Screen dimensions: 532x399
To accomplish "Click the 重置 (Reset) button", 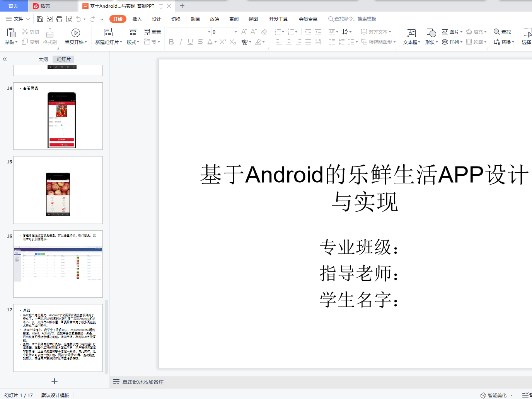I will pos(152,32).
